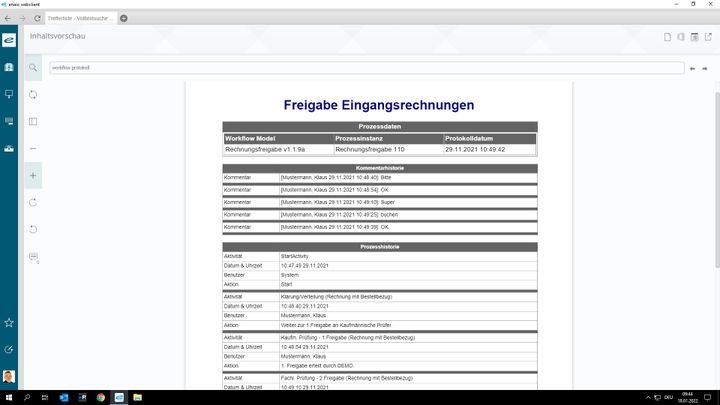
Task: Click the Benutzer value System
Action: [x=290, y=275]
